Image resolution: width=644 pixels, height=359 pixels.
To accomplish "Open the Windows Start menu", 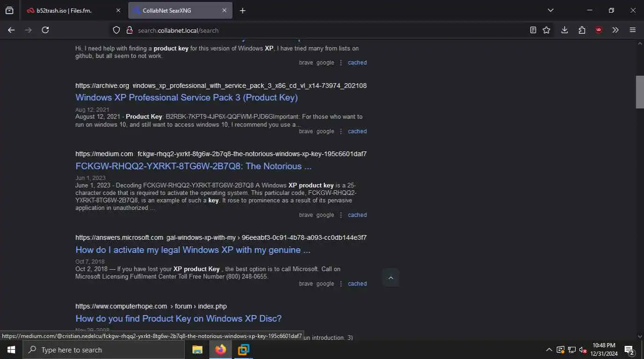I will coord(11,350).
